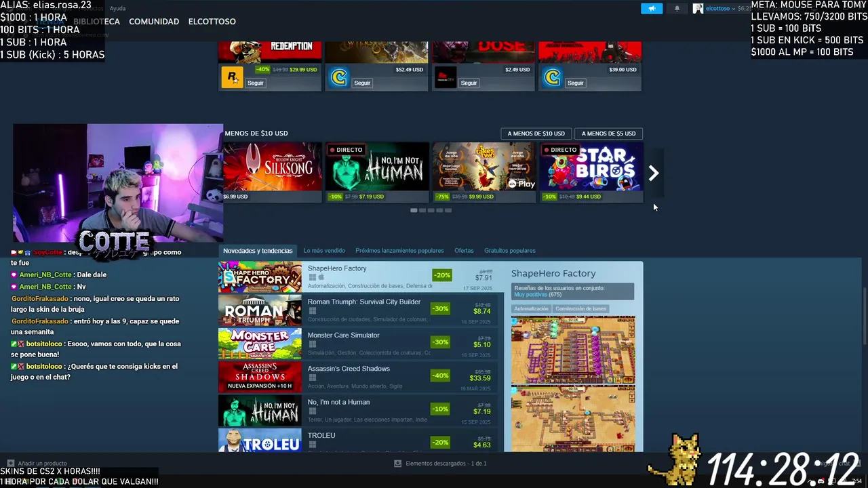The height and width of the screenshot is (488, 868).
Task: Click the Apple platform icon under ShapeHero Factory
Action: (321, 277)
